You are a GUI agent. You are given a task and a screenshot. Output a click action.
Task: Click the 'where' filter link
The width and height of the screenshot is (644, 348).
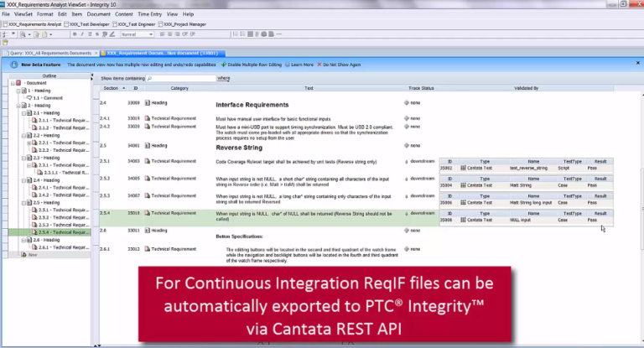223,78
